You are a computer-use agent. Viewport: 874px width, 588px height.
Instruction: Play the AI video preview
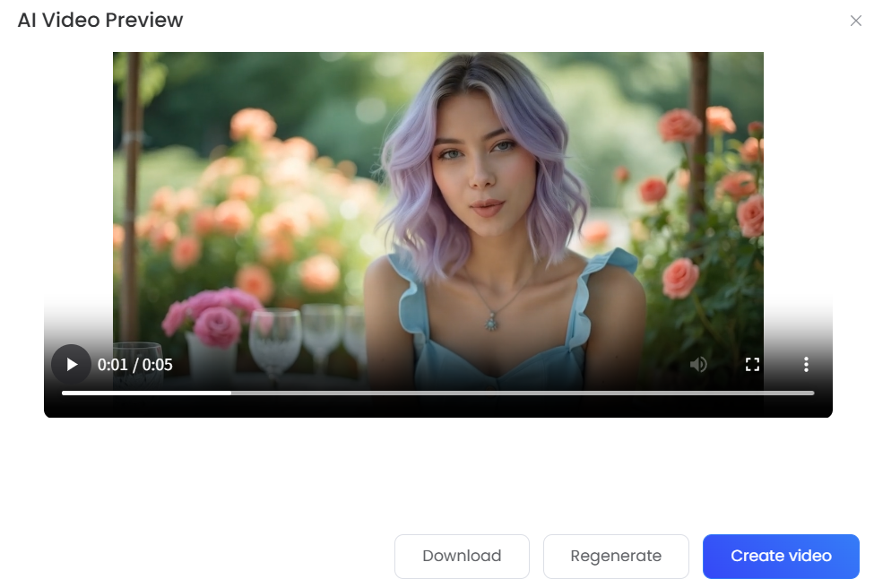(71, 365)
